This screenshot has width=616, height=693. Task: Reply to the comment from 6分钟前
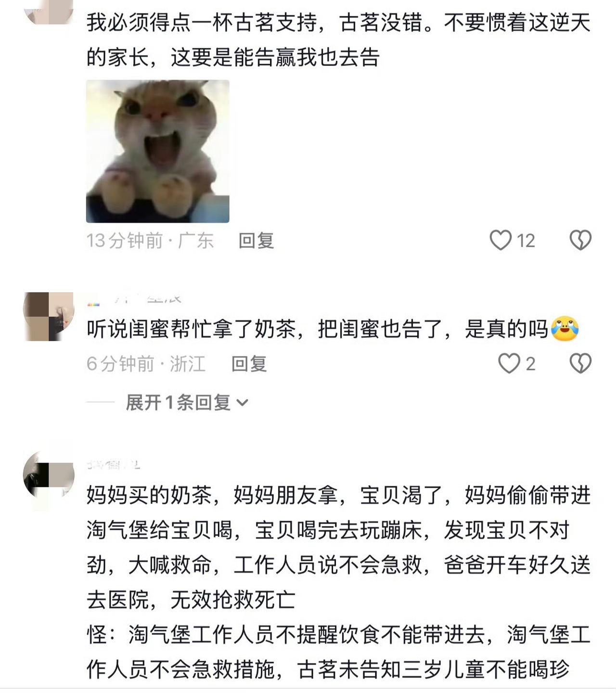click(249, 364)
